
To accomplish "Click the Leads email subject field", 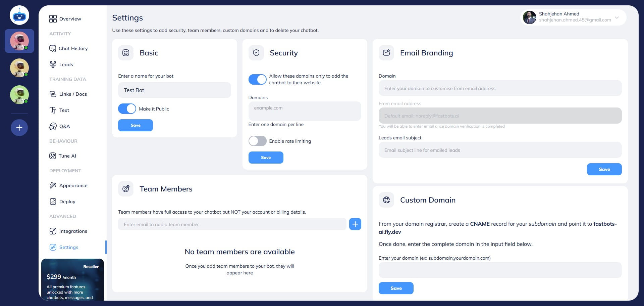I will (500, 150).
